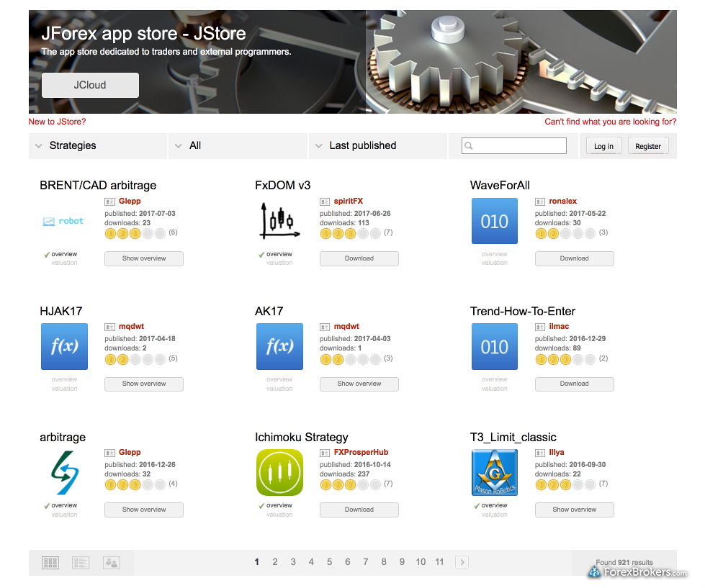Image resolution: width=705 pixels, height=588 pixels.
Task: Click the JCloud button in banner
Action: (90, 85)
